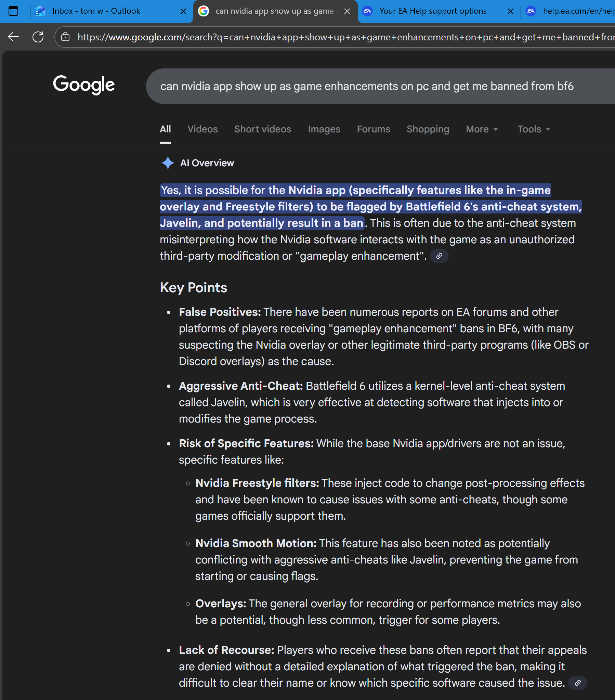Expand the More search filters dropdown
615x700 pixels.
point(482,129)
